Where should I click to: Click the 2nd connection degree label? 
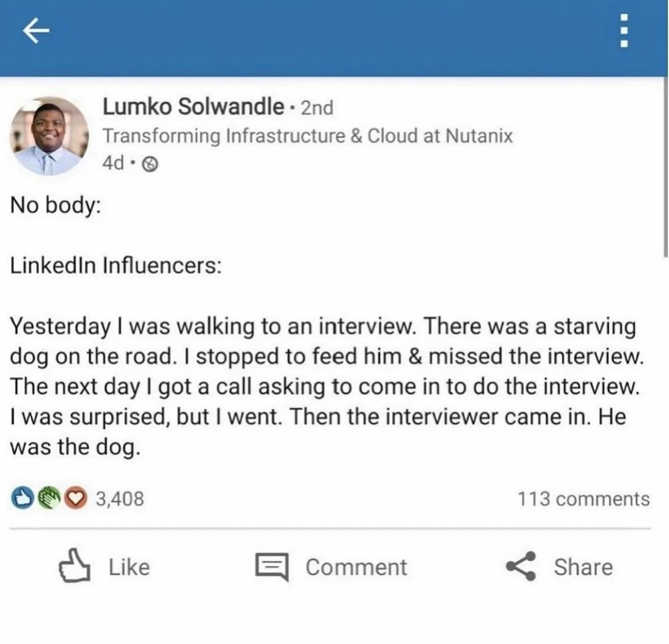317,107
